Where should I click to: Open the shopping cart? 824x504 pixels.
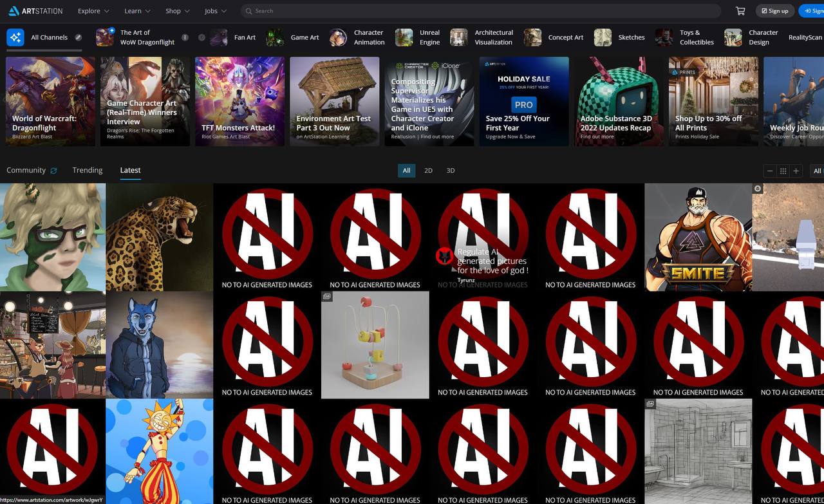pyautogui.click(x=740, y=11)
